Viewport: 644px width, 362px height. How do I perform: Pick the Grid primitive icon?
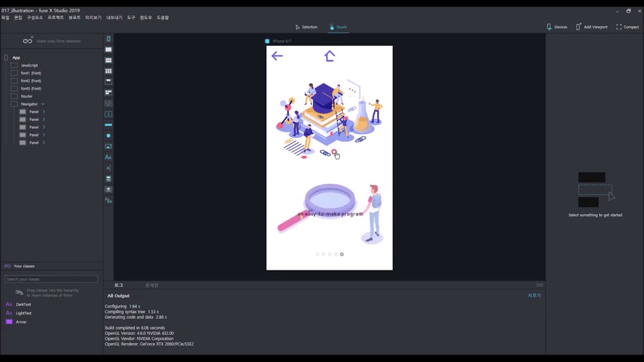click(108, 71)
